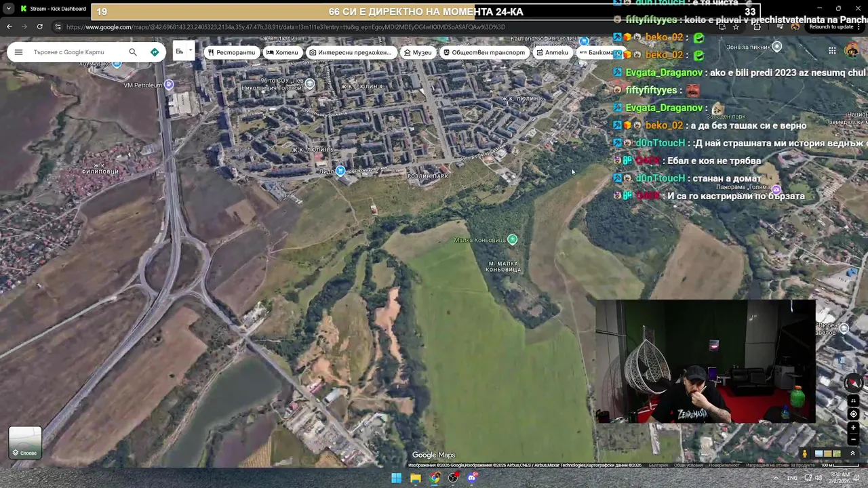Open the tab search dropdown arrow

[9, 9]
